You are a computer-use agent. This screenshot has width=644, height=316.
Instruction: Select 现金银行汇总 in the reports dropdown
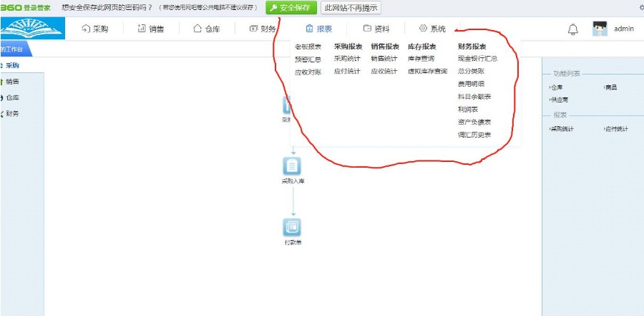tap(477, 59)
